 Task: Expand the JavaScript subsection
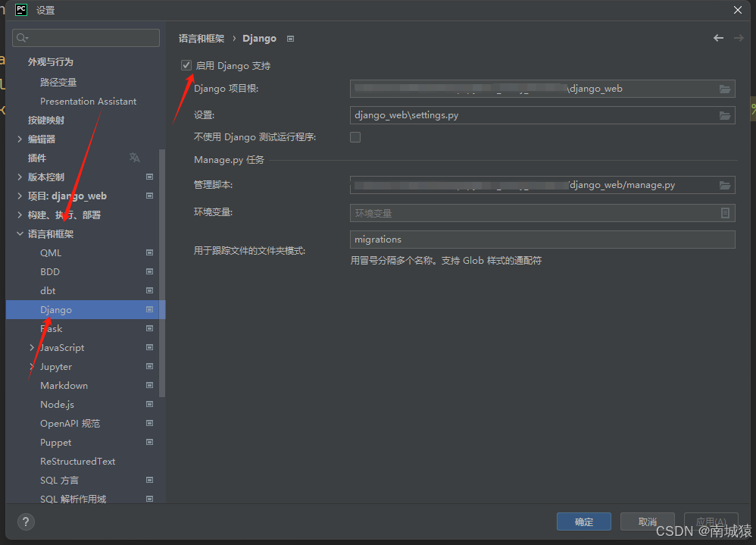(x=32, y=347)
